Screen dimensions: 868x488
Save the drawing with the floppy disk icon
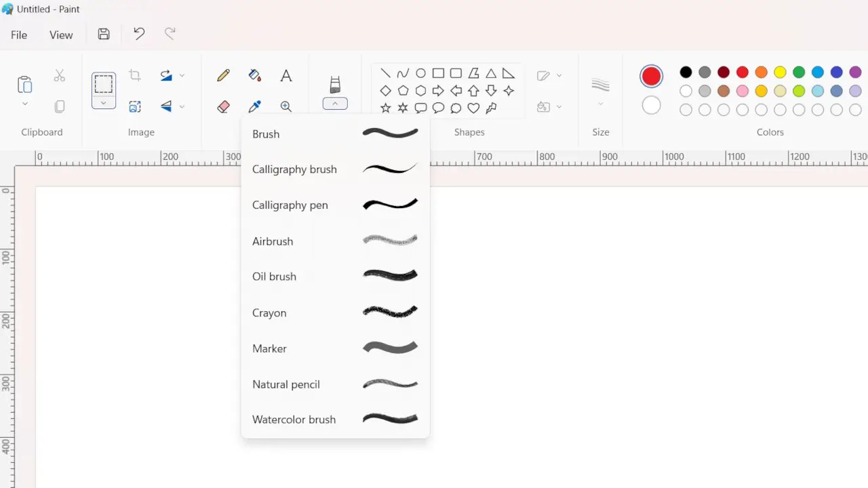(104, 34)
